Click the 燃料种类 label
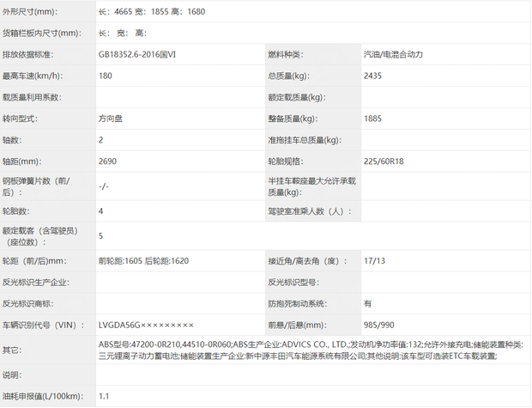 pyautogui.click(x=286, y=55)
